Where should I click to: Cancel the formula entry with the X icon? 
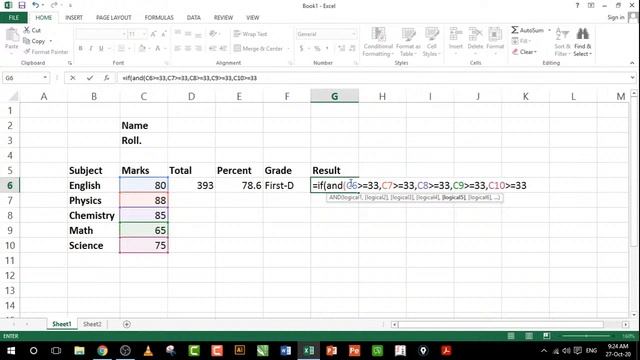(73, 78)
